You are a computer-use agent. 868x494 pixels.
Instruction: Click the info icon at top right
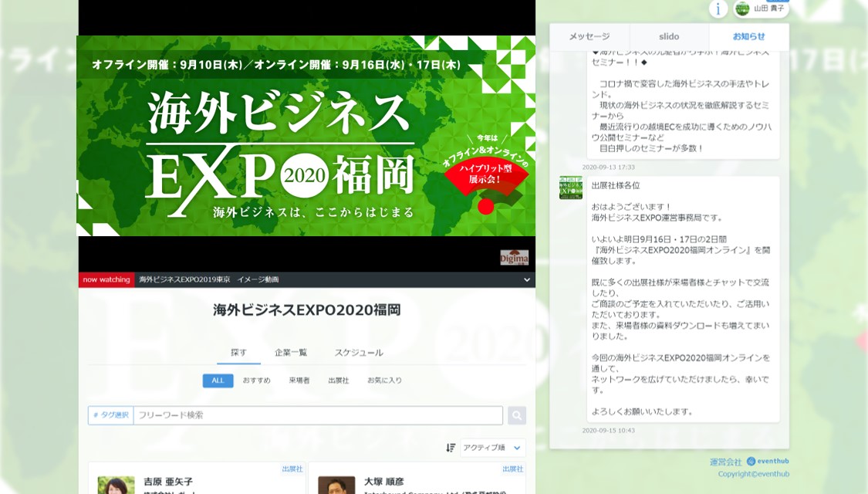[x=718, y=8]
